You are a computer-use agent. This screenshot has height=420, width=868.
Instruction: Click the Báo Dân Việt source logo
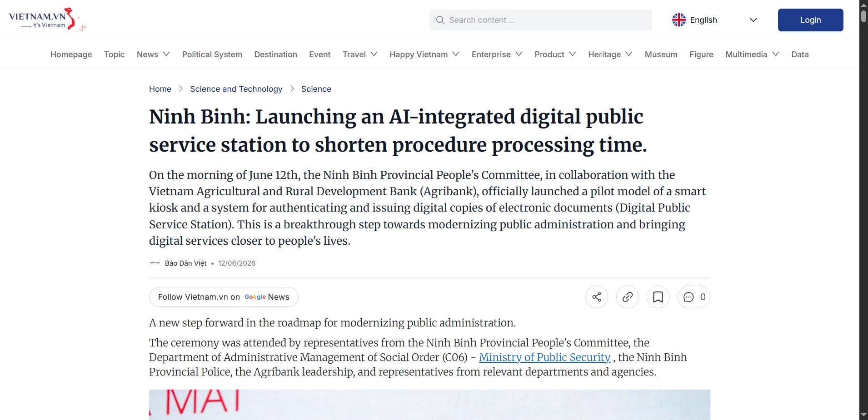click(x=155, y=263)
